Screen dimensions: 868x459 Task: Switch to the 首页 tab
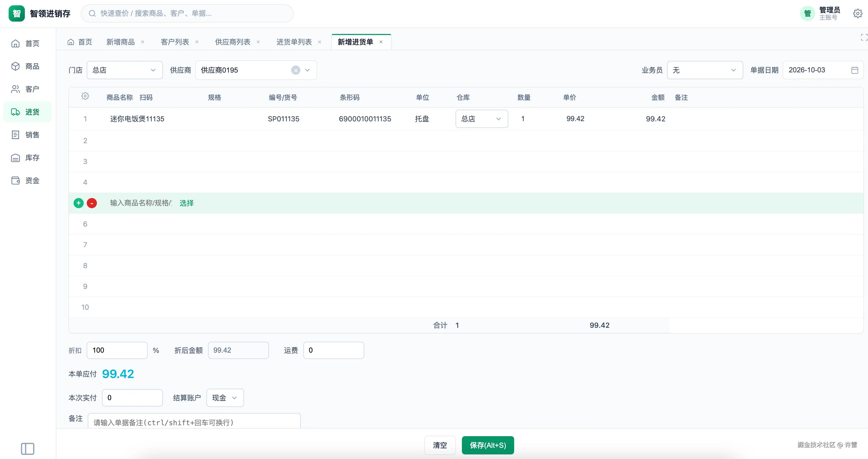coord(80,42)
